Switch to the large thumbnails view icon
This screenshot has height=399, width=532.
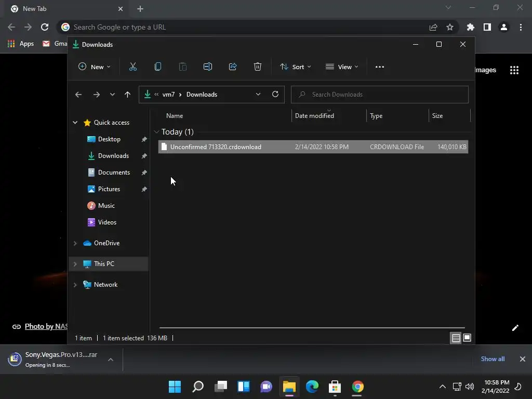point(467,338)
